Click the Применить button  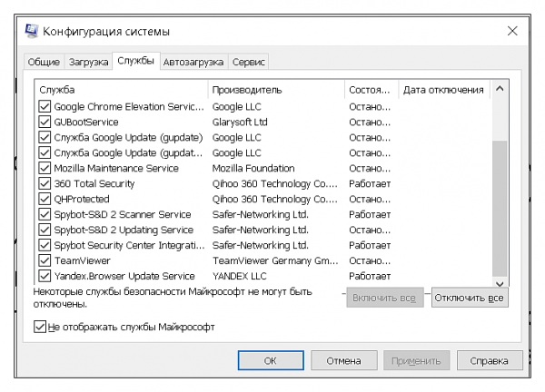click(416, 360)
